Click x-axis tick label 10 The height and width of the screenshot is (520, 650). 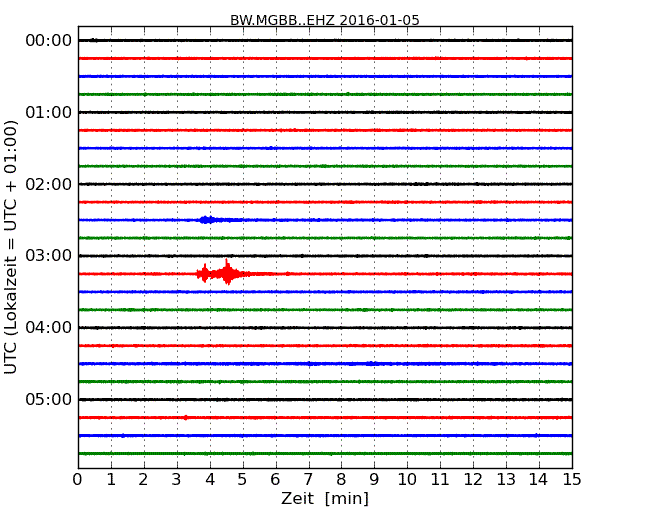click(x=407, y=480)
